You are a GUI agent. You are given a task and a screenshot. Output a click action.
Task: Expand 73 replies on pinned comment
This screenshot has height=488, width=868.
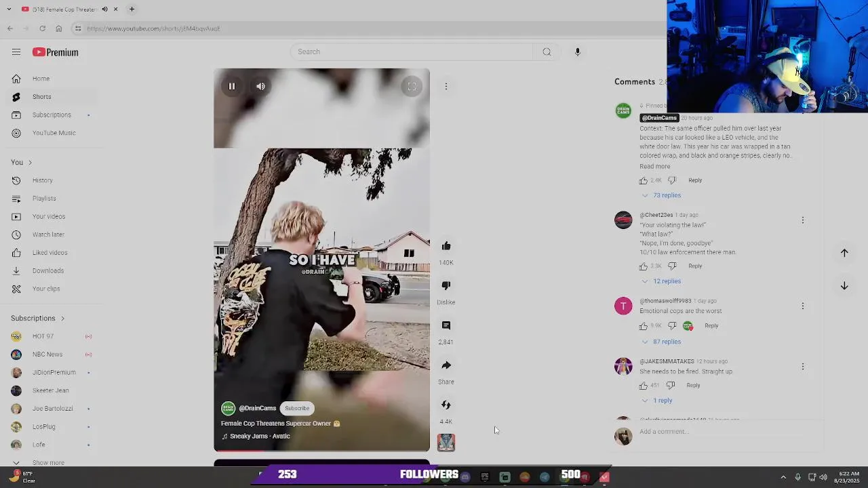click(x=662, y=195)
